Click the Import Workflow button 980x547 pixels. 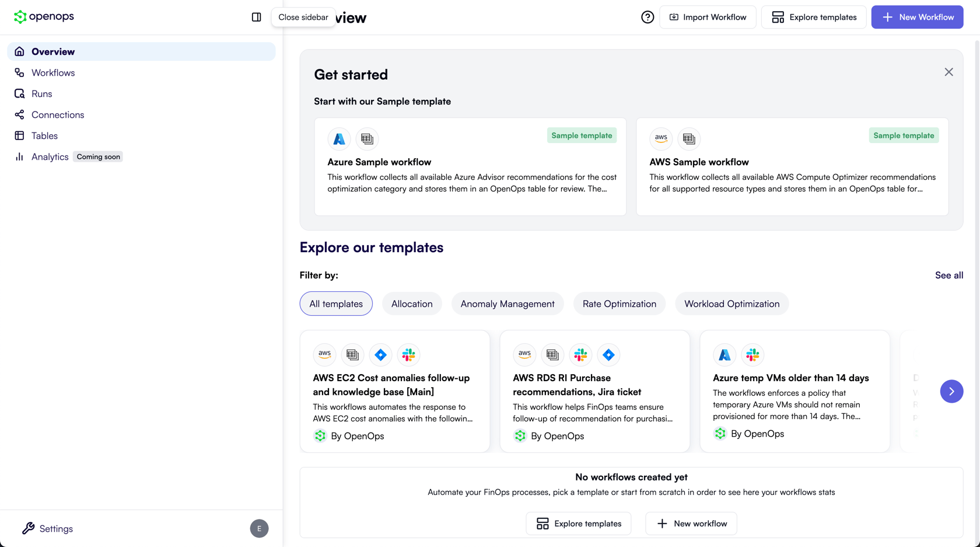coord(708,17)
